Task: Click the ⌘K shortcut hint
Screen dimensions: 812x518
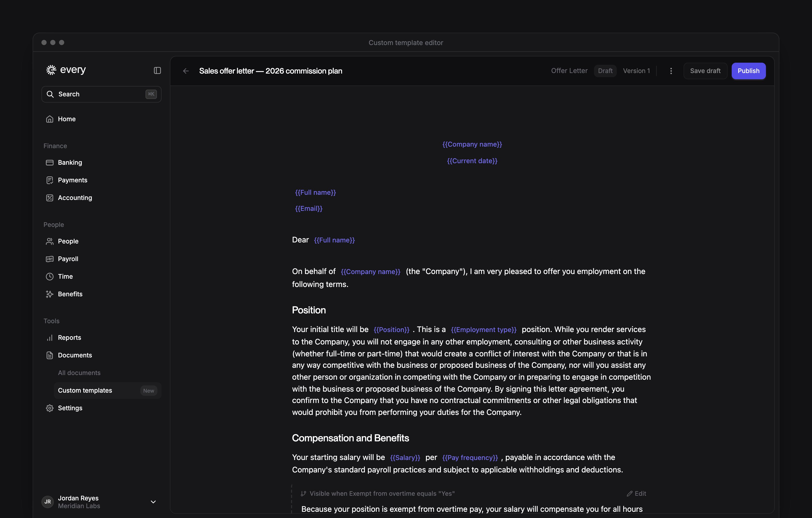Action: pyautogui.click(x=151, y=94)
